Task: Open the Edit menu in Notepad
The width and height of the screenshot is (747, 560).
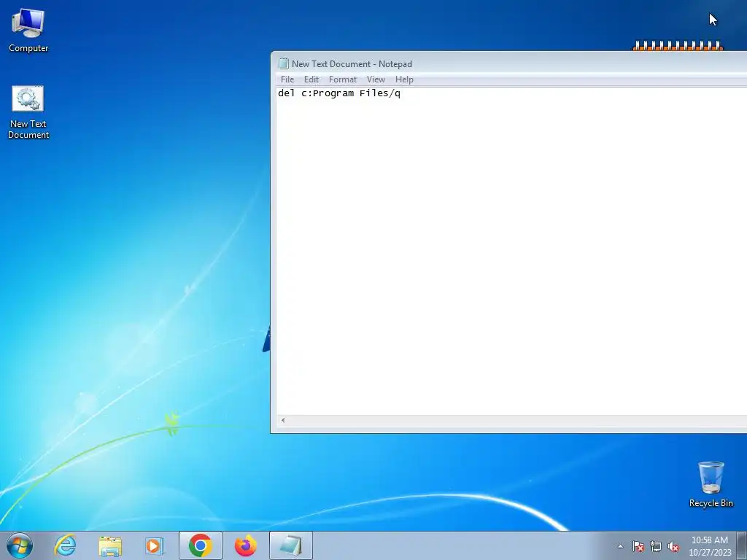Action: click(x=311, y=79)
